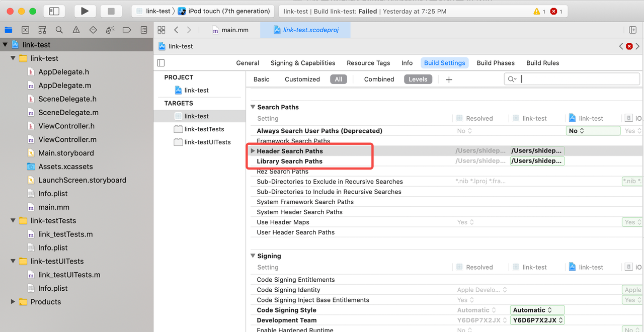
Task: Select ViewController.m in file navigator
Action: 67,139
